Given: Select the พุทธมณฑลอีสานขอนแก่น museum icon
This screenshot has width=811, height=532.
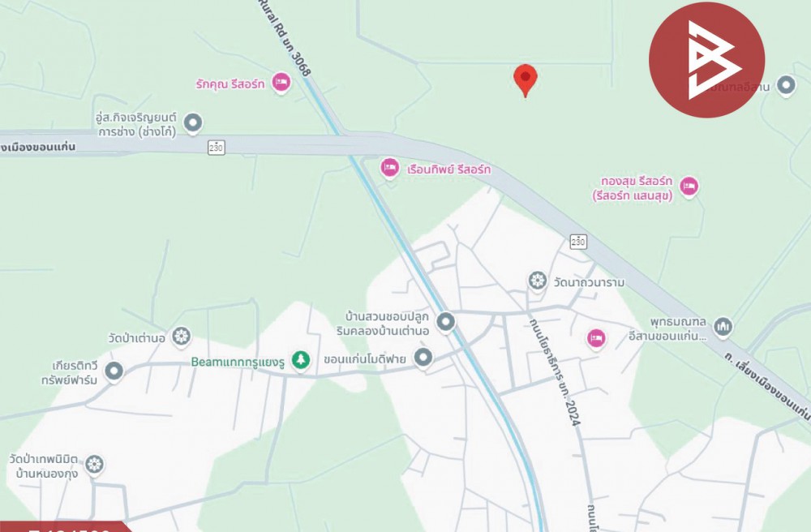Looking at the screenshot, I should 723,328.
